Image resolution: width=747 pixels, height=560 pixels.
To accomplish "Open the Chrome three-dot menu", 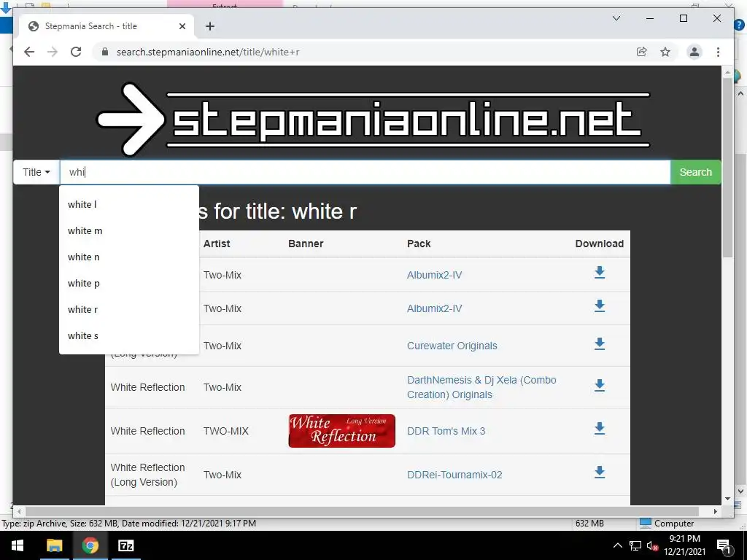I will click(x=718, y=52).
